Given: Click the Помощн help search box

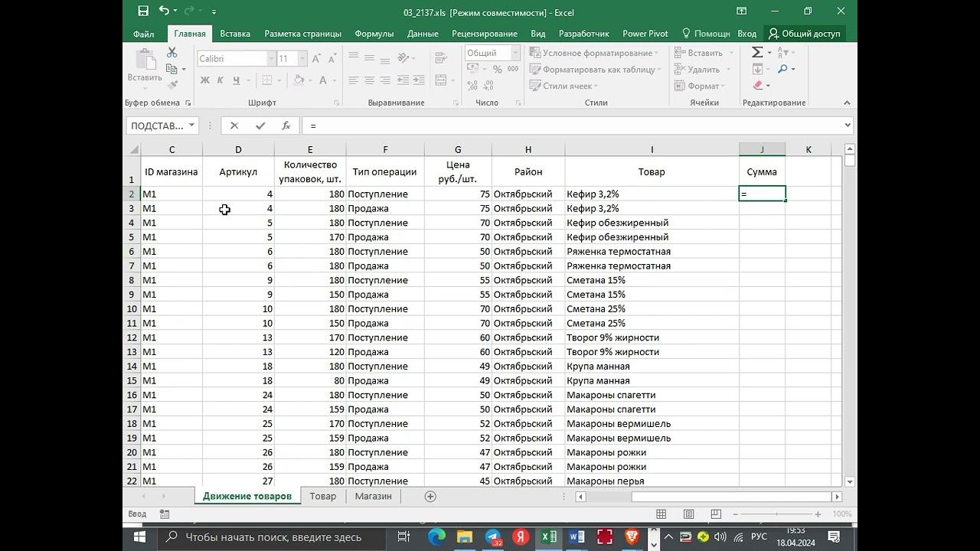Looking at the screenshot, I should [x=705, y=34].
